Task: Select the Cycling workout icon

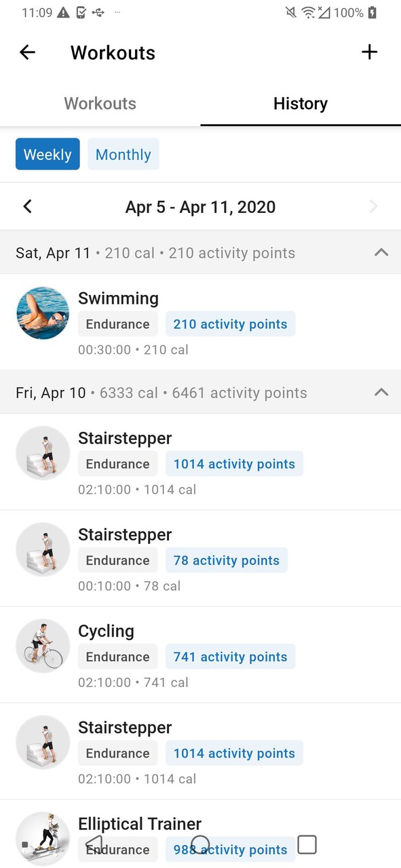Action: pyautogui.click(x=43, y=646)
